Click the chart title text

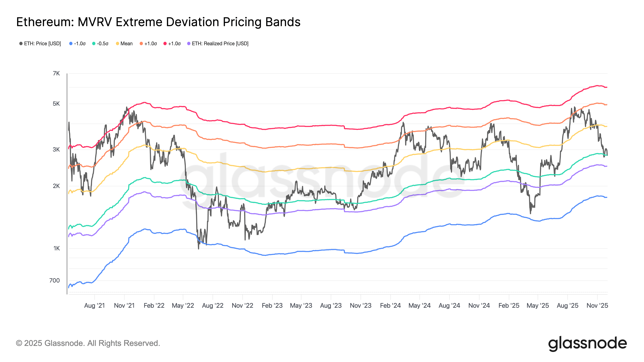tap(158, 22)
